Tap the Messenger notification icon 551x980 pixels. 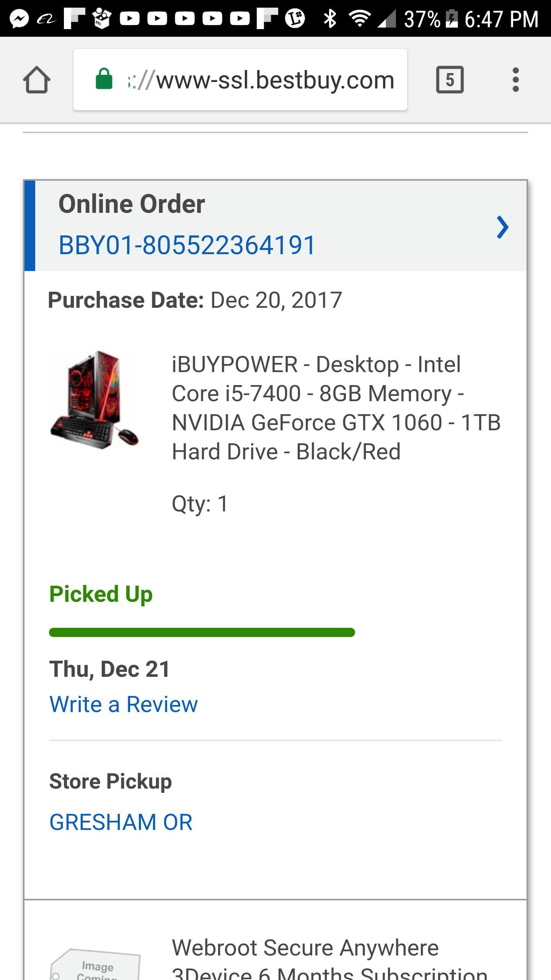click(19, 18)
